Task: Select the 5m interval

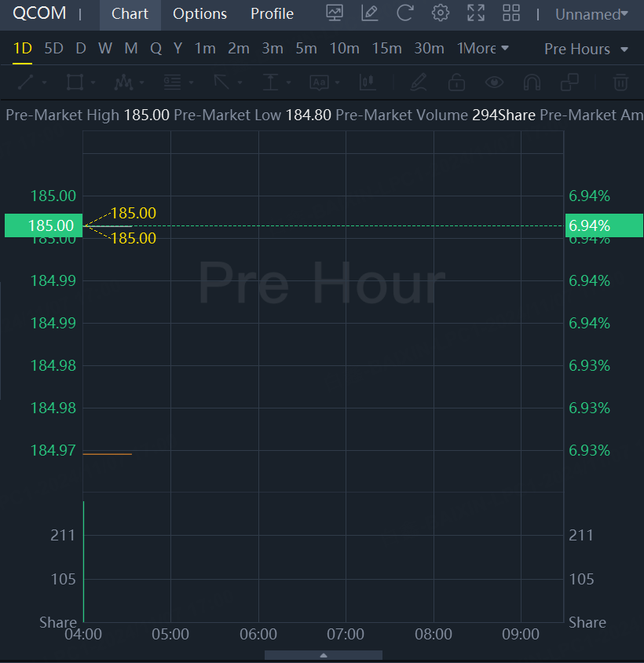Action: [x=306, y=48]
